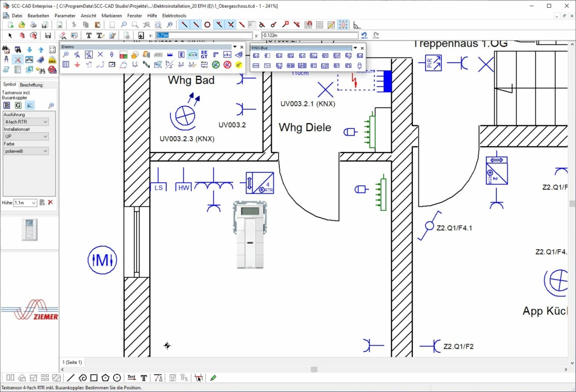Toggle the B symbol view button

point(7,105)
